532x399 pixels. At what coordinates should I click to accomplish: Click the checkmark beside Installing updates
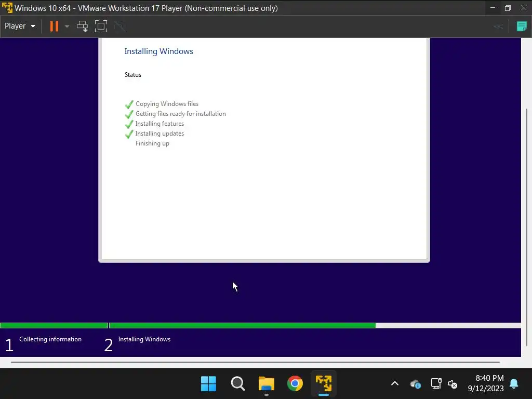point(129,134)
